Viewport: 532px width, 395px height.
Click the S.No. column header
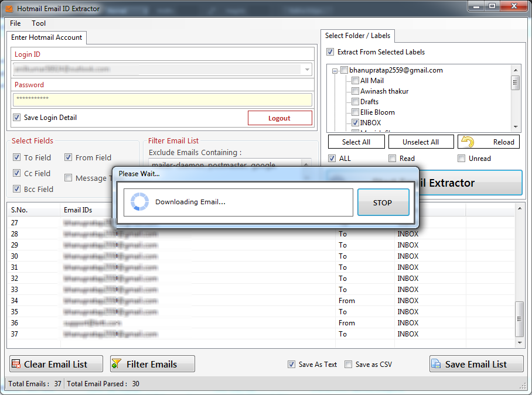(x=33, y=210)
